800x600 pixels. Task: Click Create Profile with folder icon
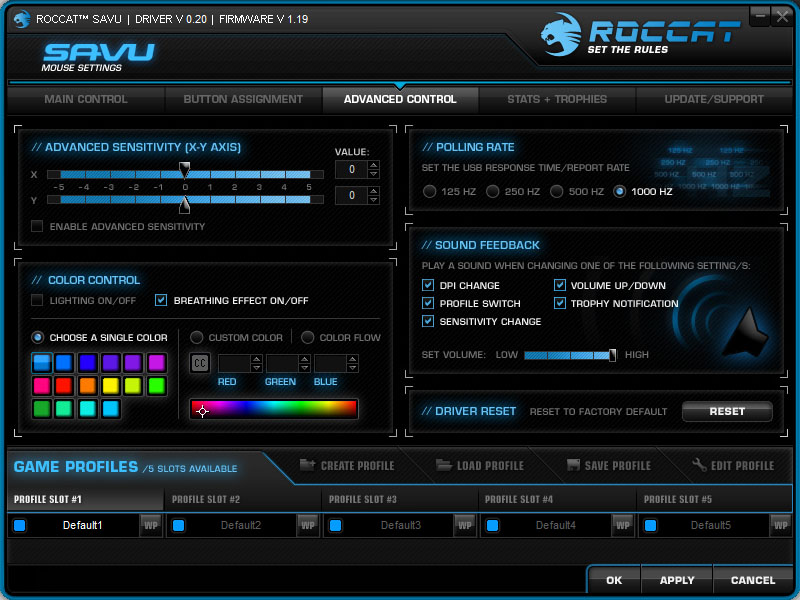point(347,465)
